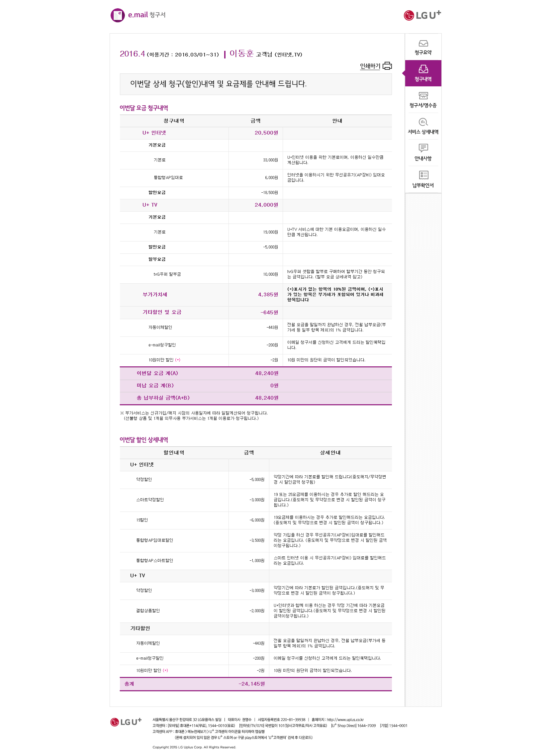Select the highlighted 청구내역 sidebar tab
This screenshot has width=551, height=756.
point(423,73)
